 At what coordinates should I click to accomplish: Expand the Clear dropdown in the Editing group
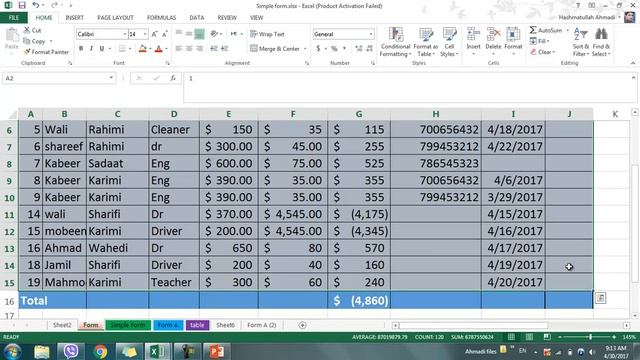pos(554,52)
